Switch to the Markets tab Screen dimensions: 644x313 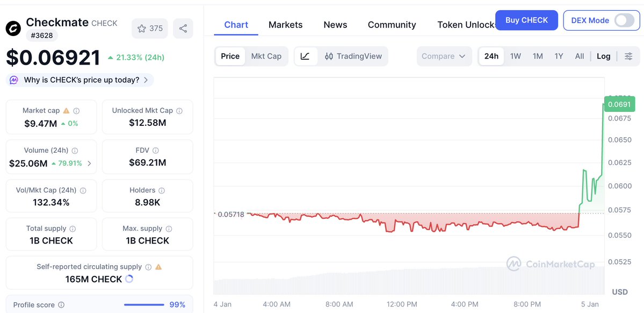285,25
